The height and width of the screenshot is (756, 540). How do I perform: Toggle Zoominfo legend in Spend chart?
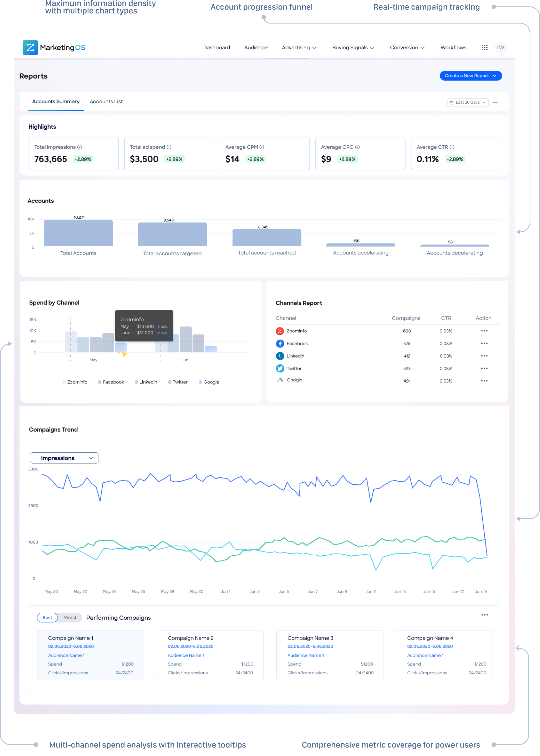(75, 382)
